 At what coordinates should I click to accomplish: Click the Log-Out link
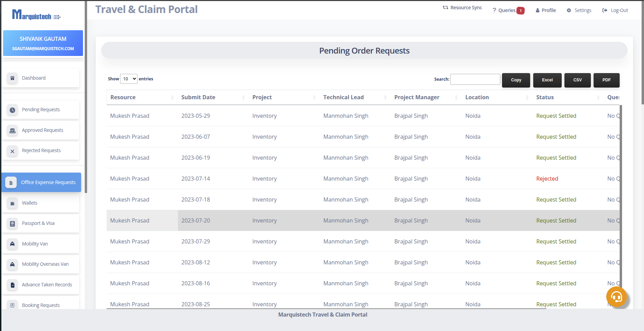[x=615, y=10]
